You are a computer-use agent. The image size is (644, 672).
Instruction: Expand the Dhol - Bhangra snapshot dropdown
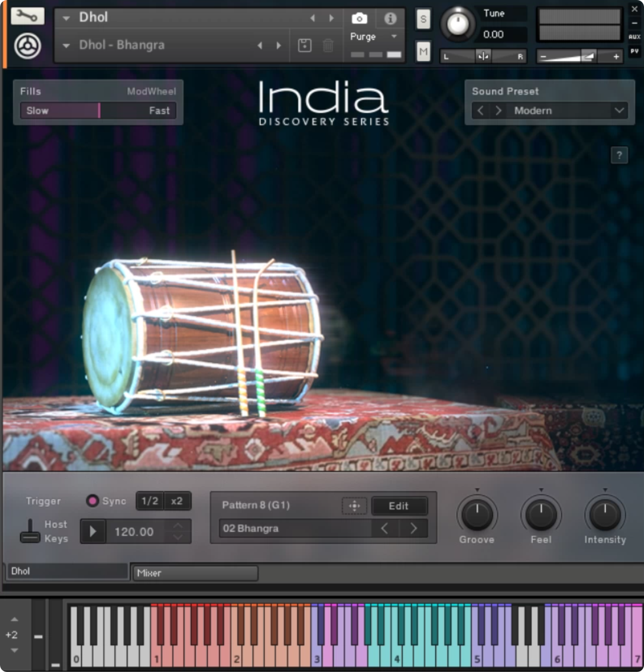[x=67, y=46]
